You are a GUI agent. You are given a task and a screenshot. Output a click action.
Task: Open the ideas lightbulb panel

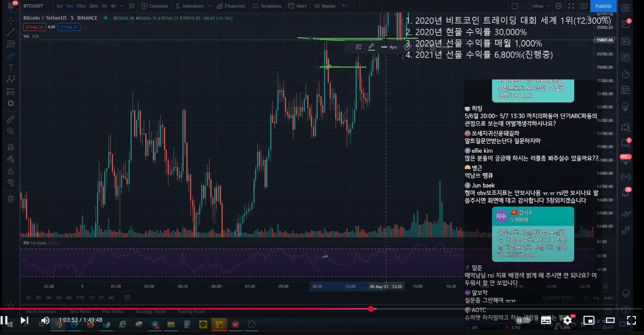pyautogui.click(x=626, y=107)
